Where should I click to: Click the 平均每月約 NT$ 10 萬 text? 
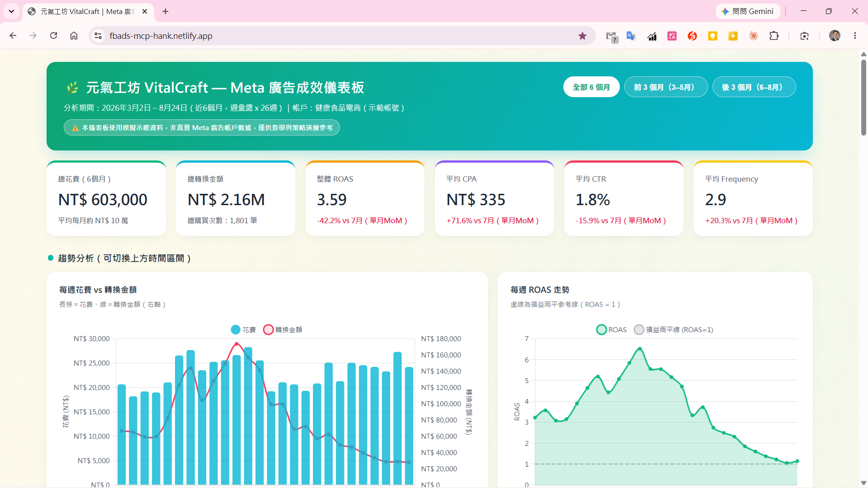coord(93,221)
